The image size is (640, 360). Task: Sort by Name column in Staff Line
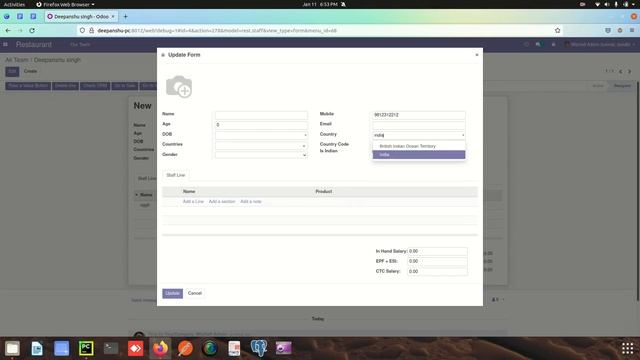click(x=189, y=191)
